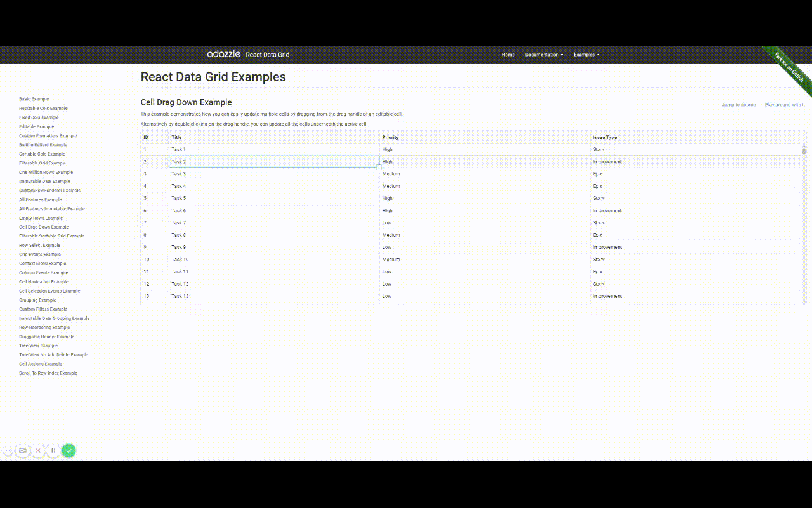Open Resizable Cols Example in sidebar
This screenshot has height=508, width=812.
click(x=43, y=108)
